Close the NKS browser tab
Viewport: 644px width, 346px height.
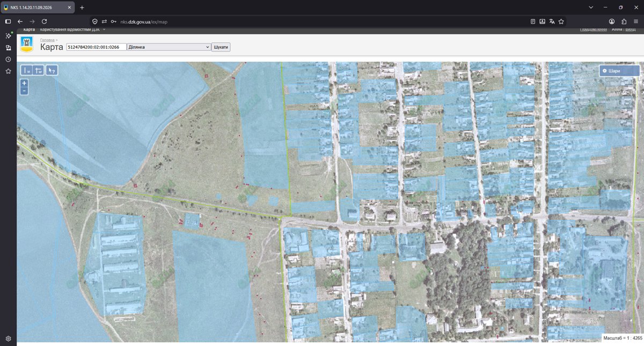pyautogui.click(x=69, y=8)
